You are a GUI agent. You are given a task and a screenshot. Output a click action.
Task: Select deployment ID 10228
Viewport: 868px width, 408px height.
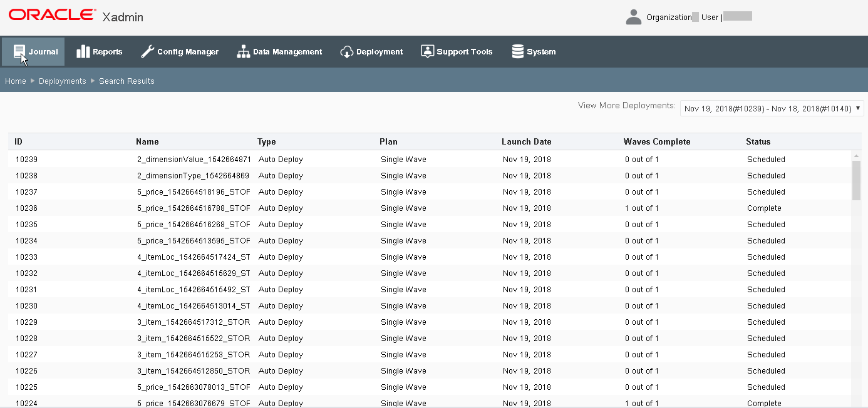tap(26, 339)
